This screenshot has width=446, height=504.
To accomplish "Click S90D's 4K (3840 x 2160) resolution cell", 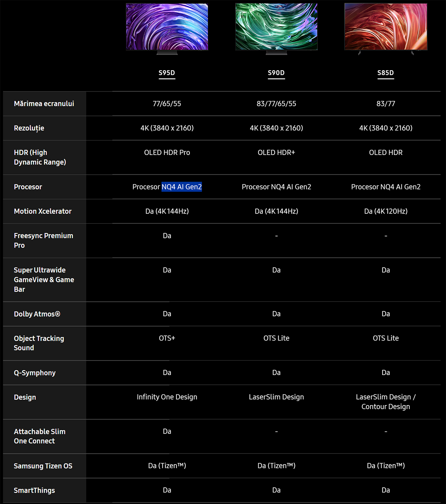I will pyautogui.click(x=277, y=128).
